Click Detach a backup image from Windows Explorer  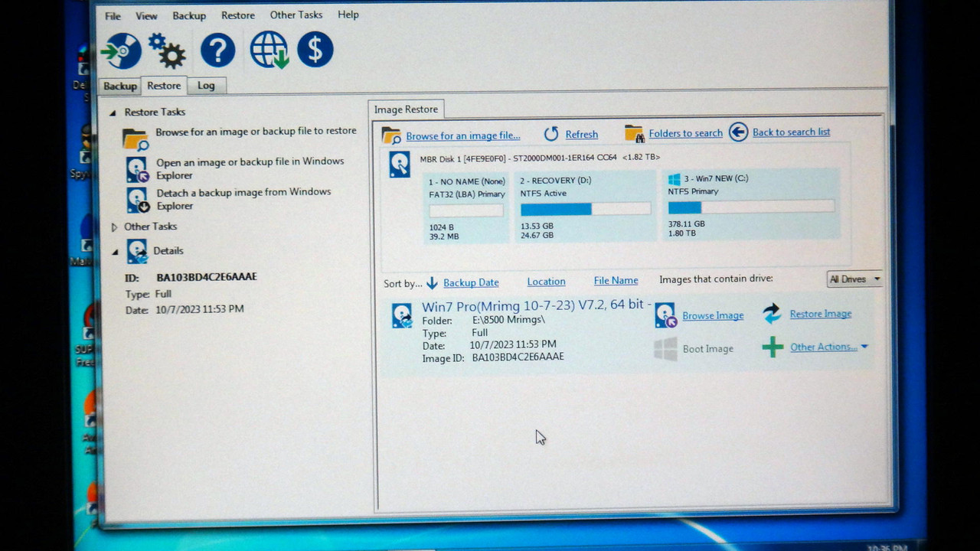(x=243, y=199)
